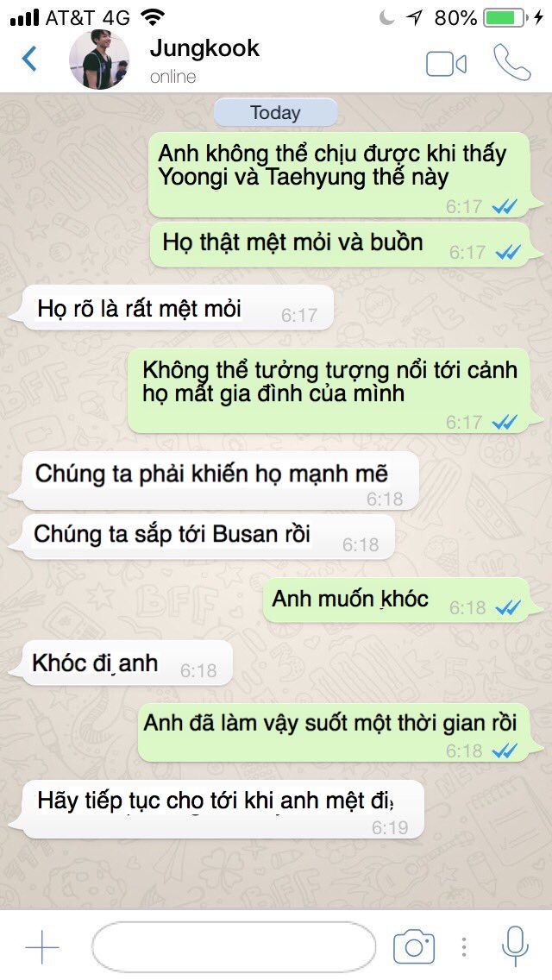Viewport: 552px width, 980px height.
Task: Select message 'Hãy tiếp tục cho tới khi anh mệt đi'
Action: [223, 808]
